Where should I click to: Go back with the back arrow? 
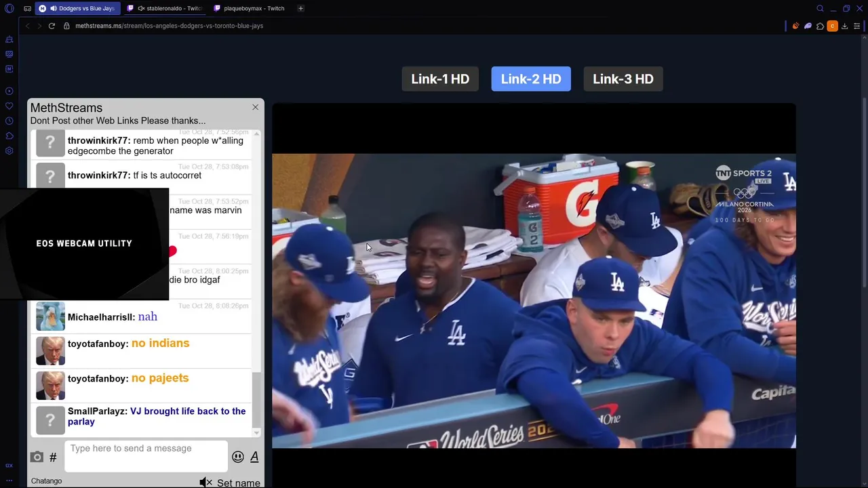(27, 26)
